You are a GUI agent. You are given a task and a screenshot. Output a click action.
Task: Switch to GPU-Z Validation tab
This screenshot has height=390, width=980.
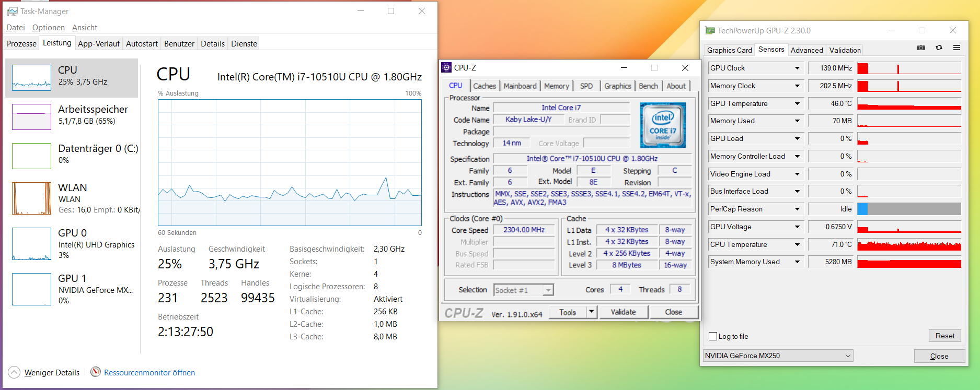[x=845, y=50]
